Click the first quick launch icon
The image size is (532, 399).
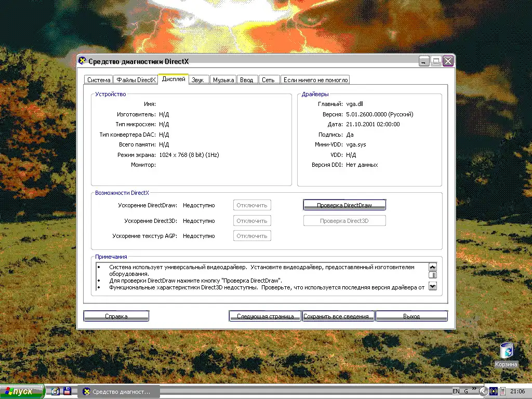click(x=55, y=391)
